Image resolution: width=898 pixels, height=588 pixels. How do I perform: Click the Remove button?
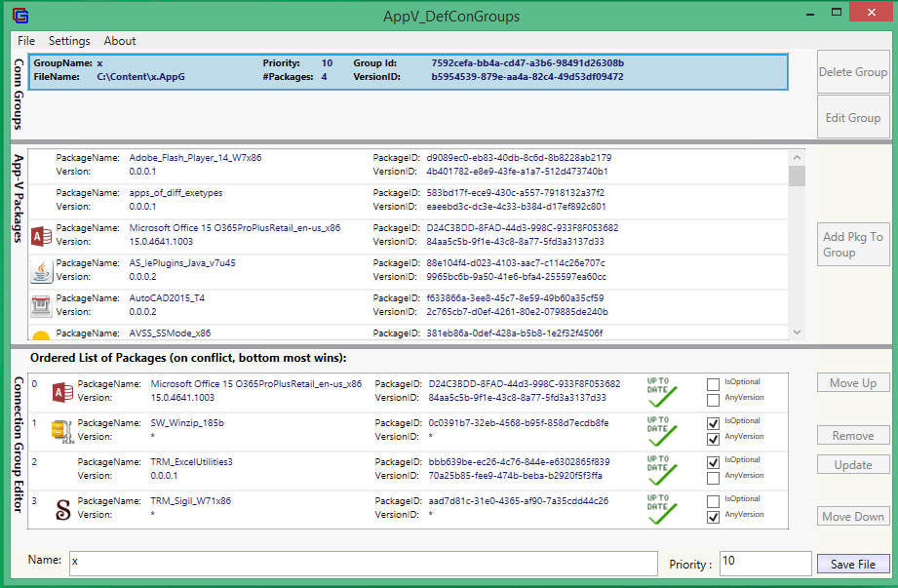(853, 435)
